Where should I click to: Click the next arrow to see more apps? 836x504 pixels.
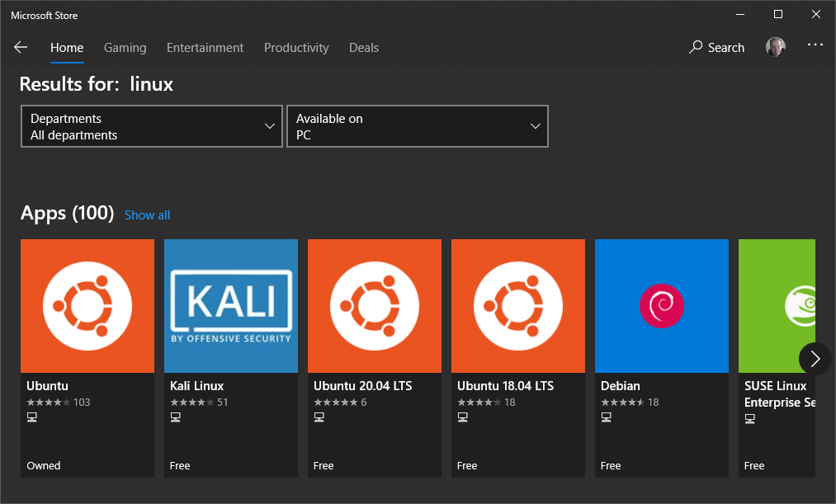click(815, 359)
